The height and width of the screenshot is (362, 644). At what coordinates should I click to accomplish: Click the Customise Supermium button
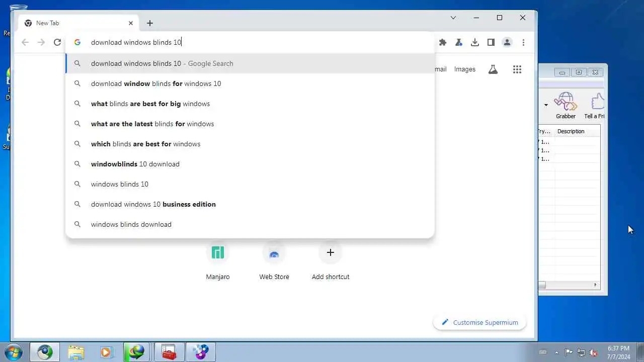click(x=479, y=322)
